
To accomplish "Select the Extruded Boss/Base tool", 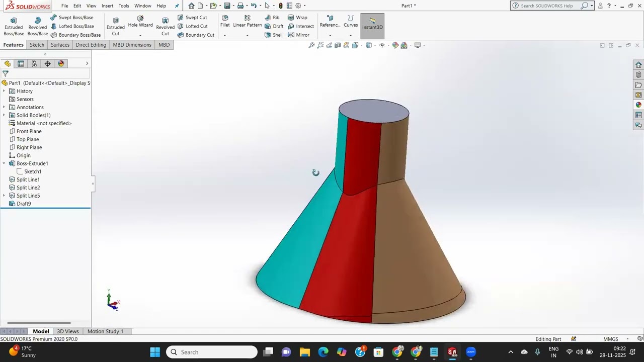I will click(x=14, y=26).
